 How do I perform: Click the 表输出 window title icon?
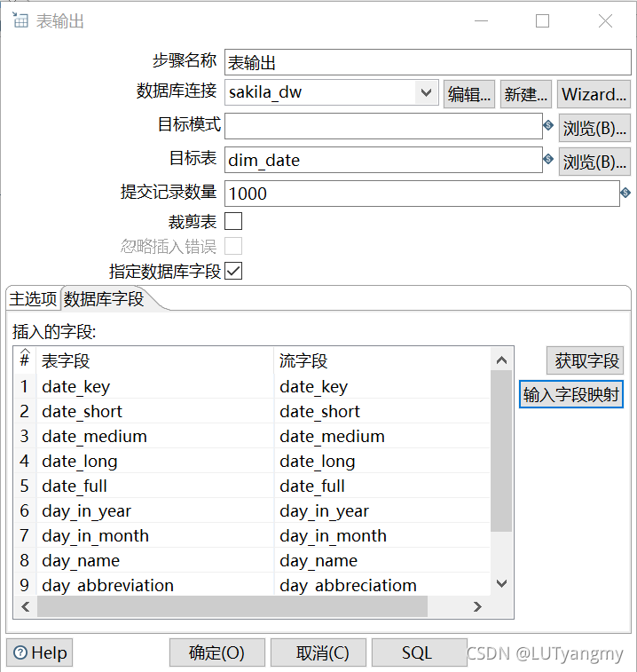(x=20, y=20)
